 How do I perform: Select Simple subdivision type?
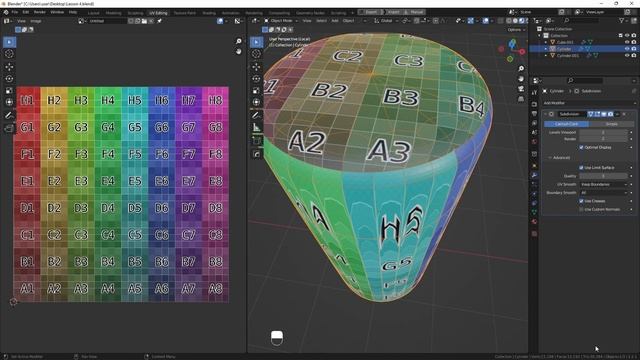pos(611,124)
